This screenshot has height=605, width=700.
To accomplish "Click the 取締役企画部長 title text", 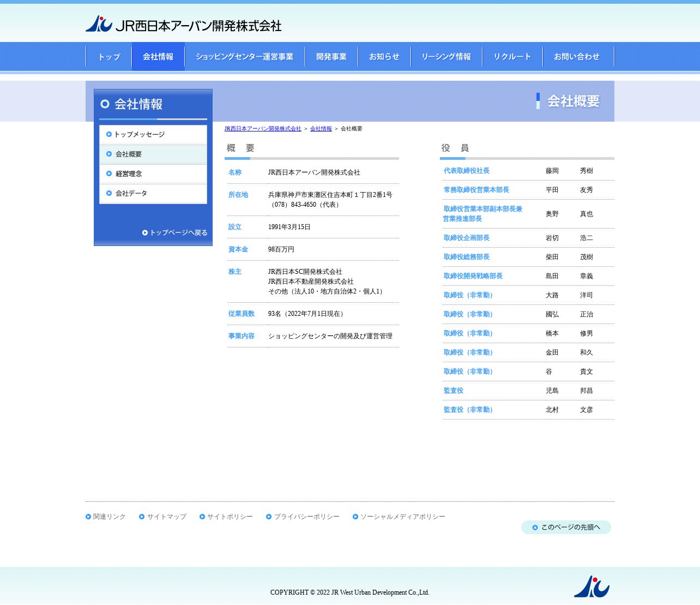I will [467, 238].
